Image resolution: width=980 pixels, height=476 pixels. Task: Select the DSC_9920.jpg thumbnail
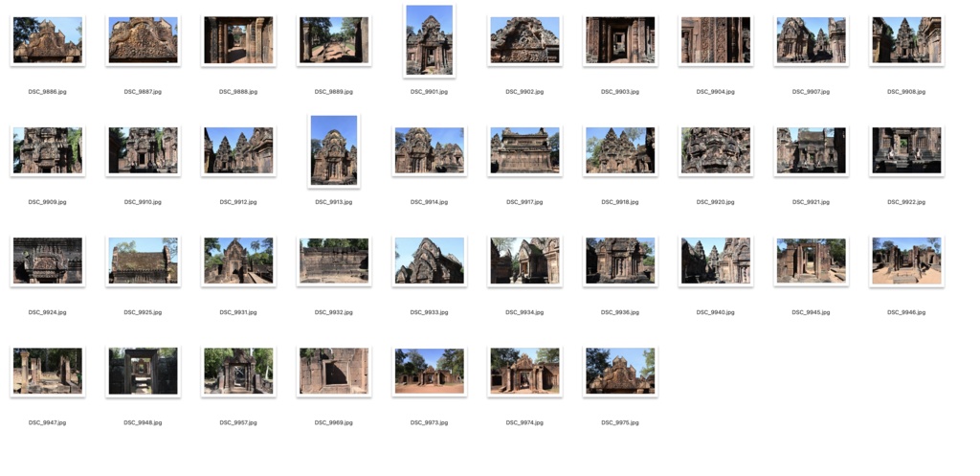pos(716,150)
